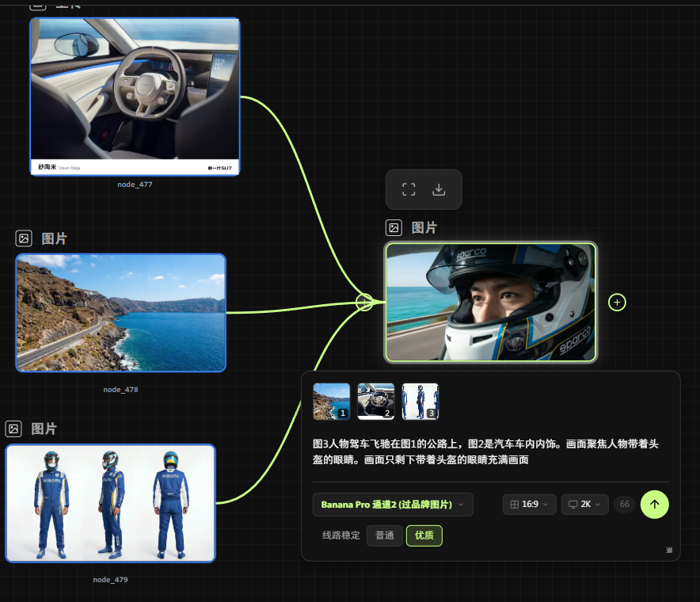Click the download icon above output image
The width and height of the screenshot is (700, 602).
click(439, 189)
